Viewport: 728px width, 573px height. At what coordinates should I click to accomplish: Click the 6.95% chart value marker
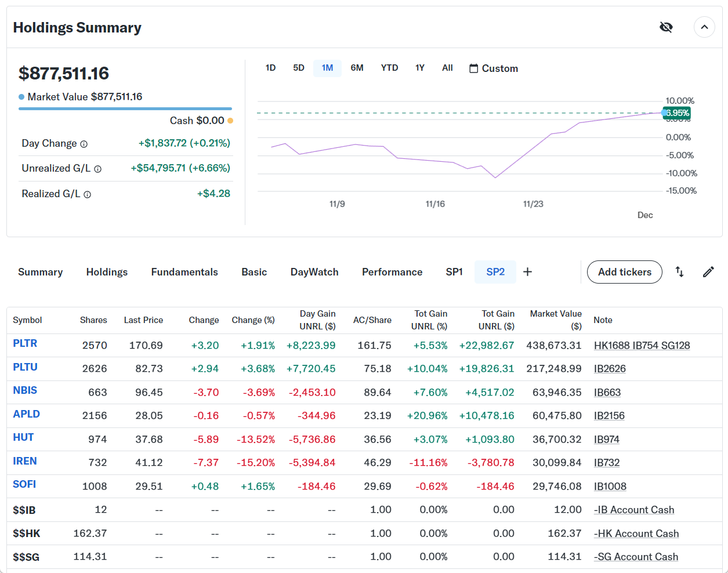677,113
